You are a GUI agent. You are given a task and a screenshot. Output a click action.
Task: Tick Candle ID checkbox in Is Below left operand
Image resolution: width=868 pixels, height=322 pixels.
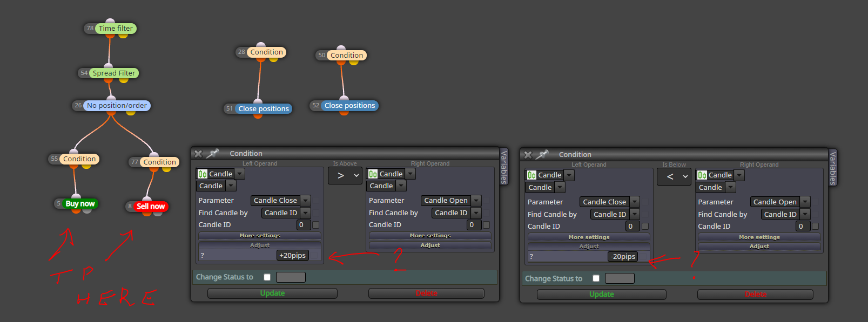coord(645,227)
